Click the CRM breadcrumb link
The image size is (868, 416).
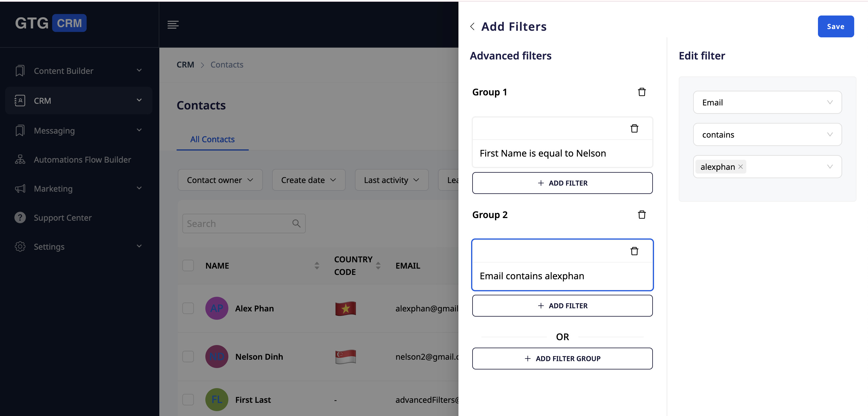coord(185,65)
